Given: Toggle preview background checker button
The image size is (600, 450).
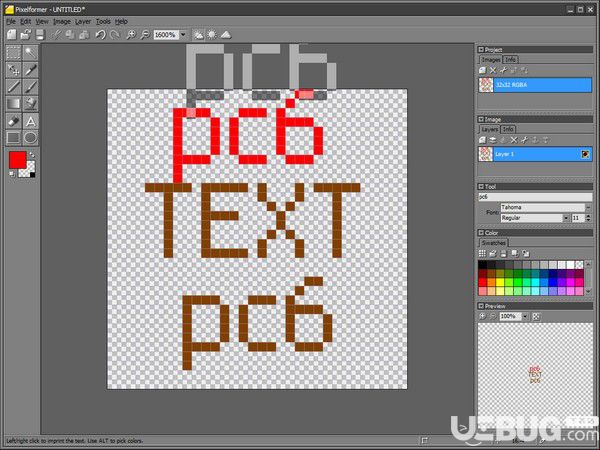Looking at the screenshot, I should [536, 316].
